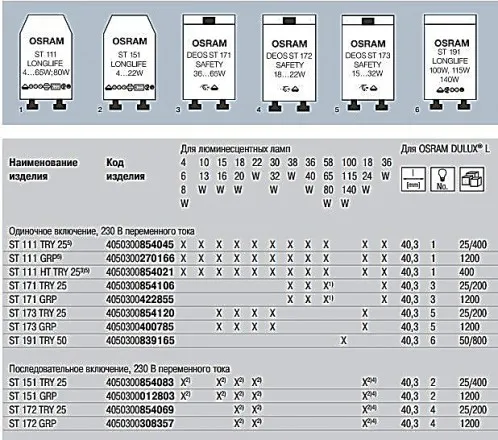Screen dimensions: 498x440
Task: Click the 'Для люминесцентных ламп' heading
Action: pos(235,149)
